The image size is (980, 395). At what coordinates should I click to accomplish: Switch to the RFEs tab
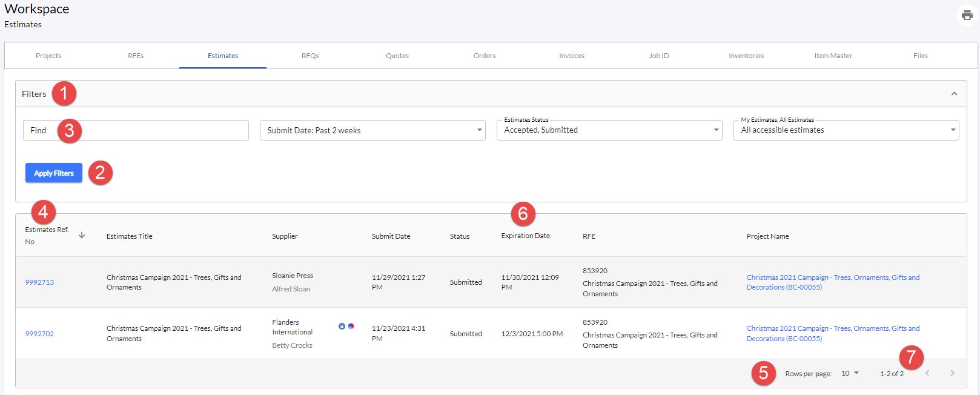pos(136,56)
